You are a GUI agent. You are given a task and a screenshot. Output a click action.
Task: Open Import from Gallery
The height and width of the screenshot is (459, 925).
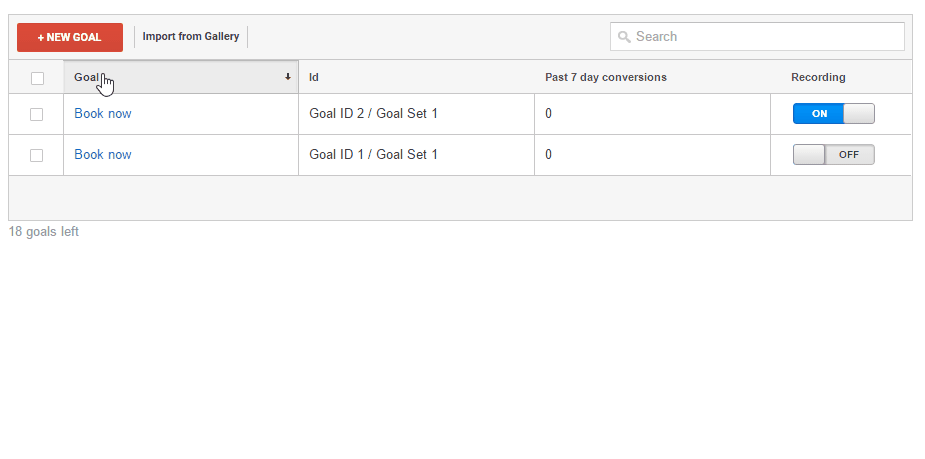(x=191, y=37)
